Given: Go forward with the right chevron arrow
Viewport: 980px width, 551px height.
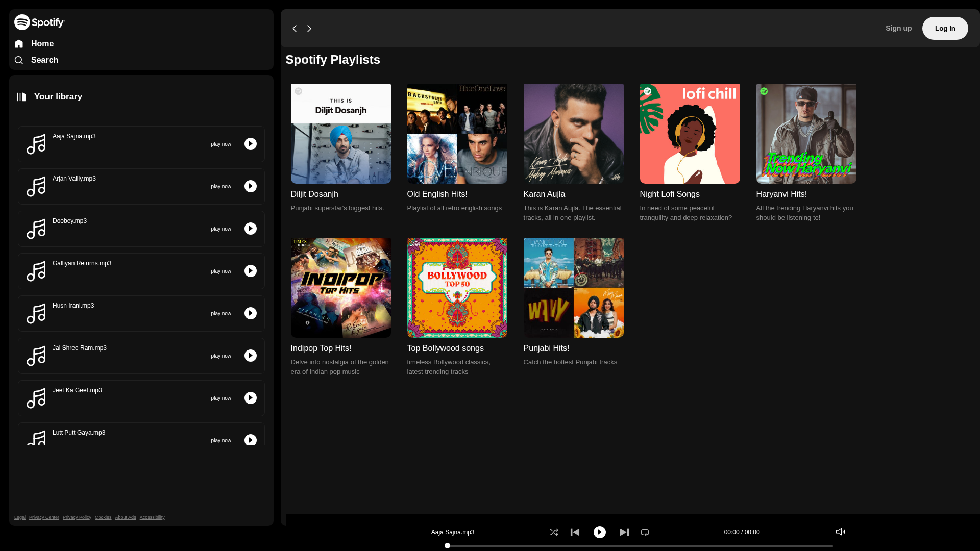Looking at the screenshot, I should [x=309, y=29].
